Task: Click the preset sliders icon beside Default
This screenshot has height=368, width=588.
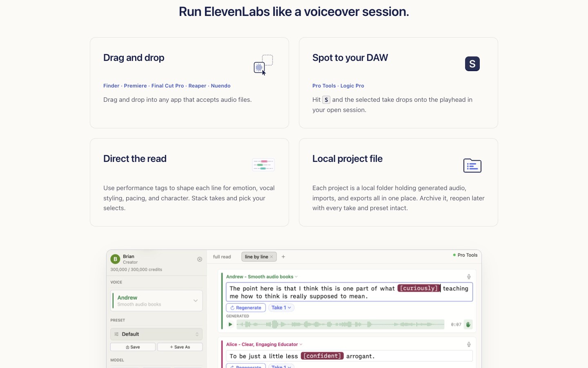Action: [116, 334]
